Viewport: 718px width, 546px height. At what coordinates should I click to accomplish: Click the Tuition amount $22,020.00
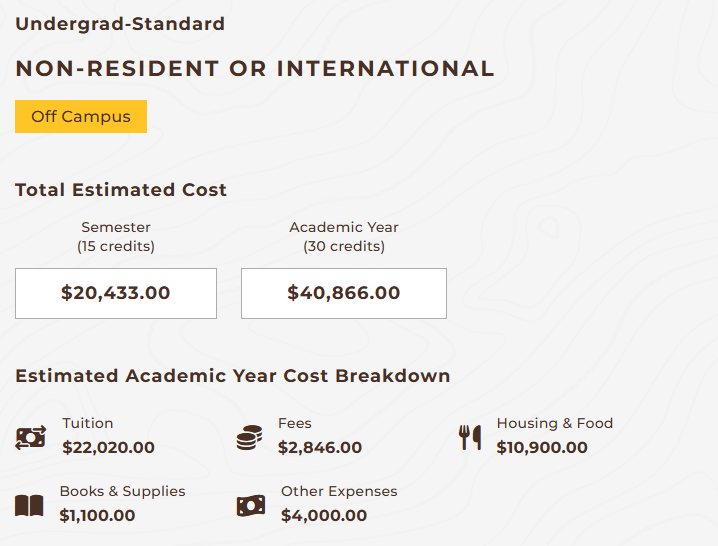(108, 448)
